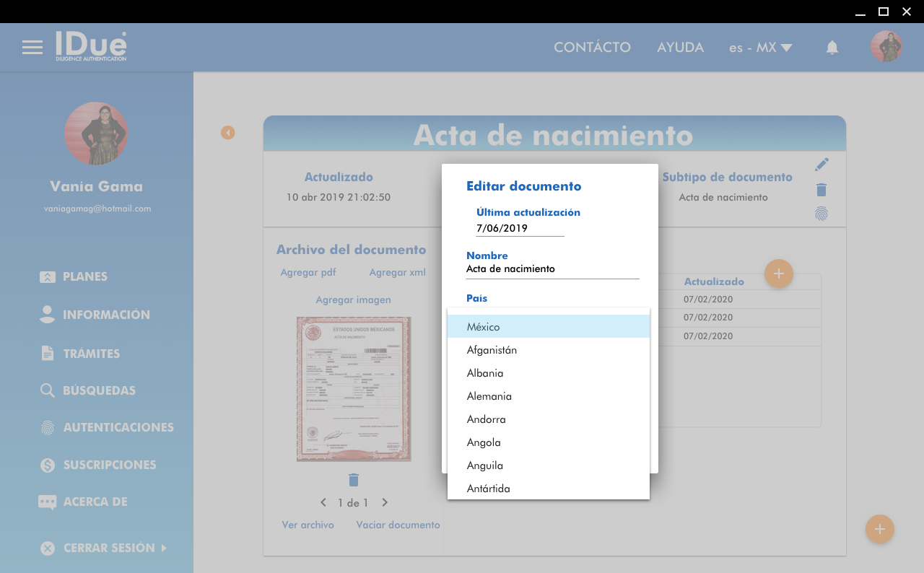Click the orange back arrow icon
Image resolution: width=924 pixels, height=573 pixels.
(x=228, y=133)
